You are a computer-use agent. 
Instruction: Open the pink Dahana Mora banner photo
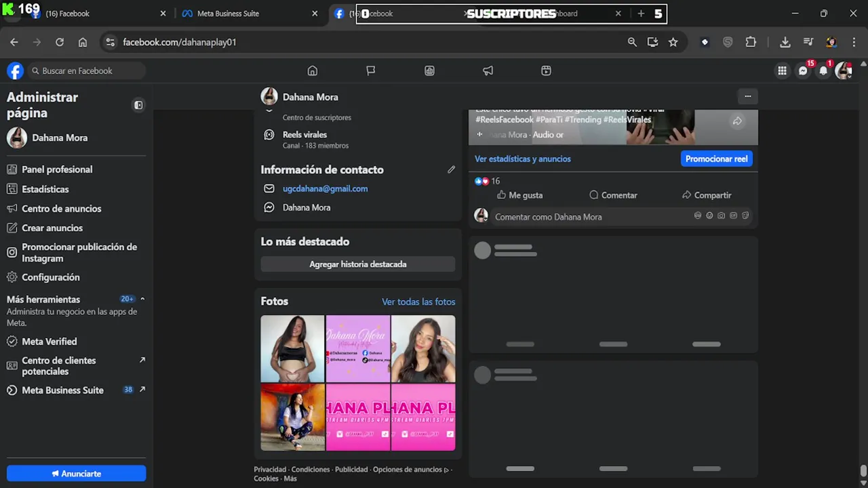[x=358, y=348]
